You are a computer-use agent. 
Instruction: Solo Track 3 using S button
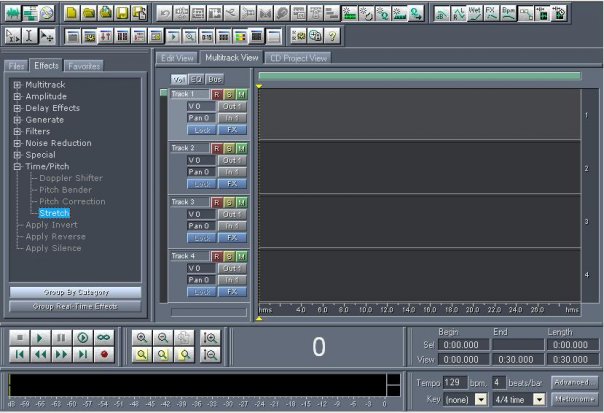click(229, 202)
